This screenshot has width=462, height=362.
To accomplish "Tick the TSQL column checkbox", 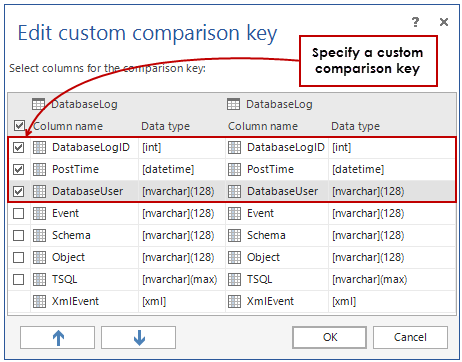I will (x=18, y=279).
